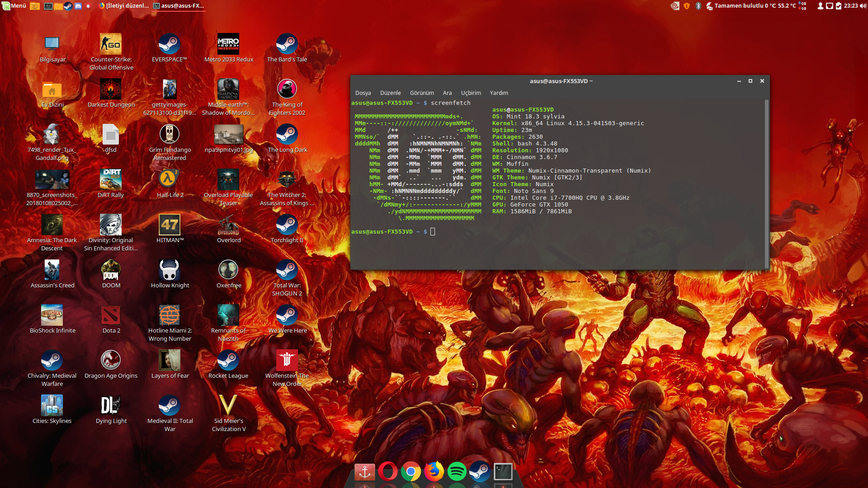Select the Bilgisayar desktop icon
868x488 pixels.
[52, 48]
